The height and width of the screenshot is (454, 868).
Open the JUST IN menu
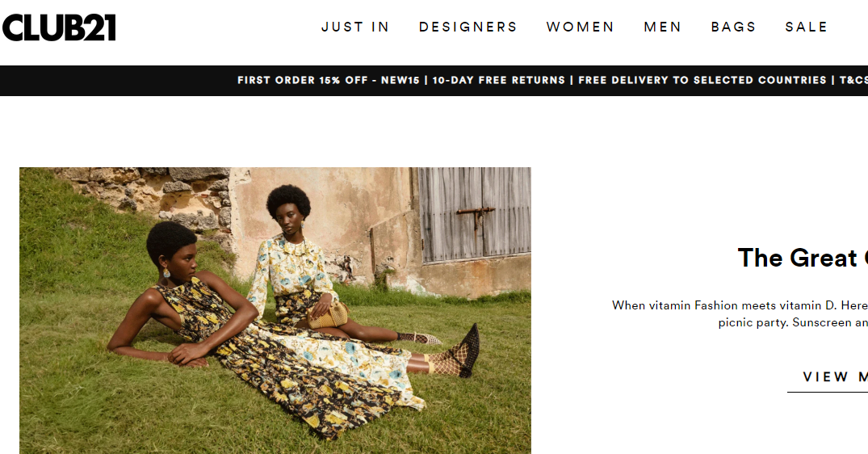355,27
